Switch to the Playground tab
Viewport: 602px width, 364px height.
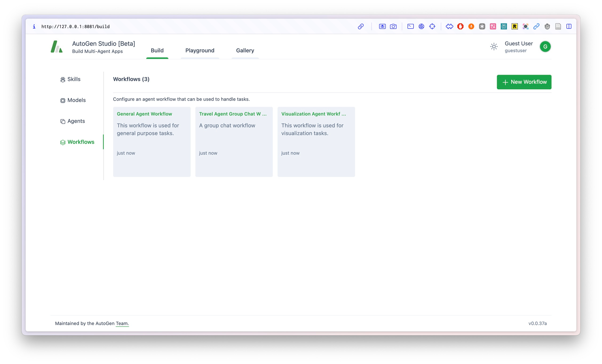click(200, 51)
